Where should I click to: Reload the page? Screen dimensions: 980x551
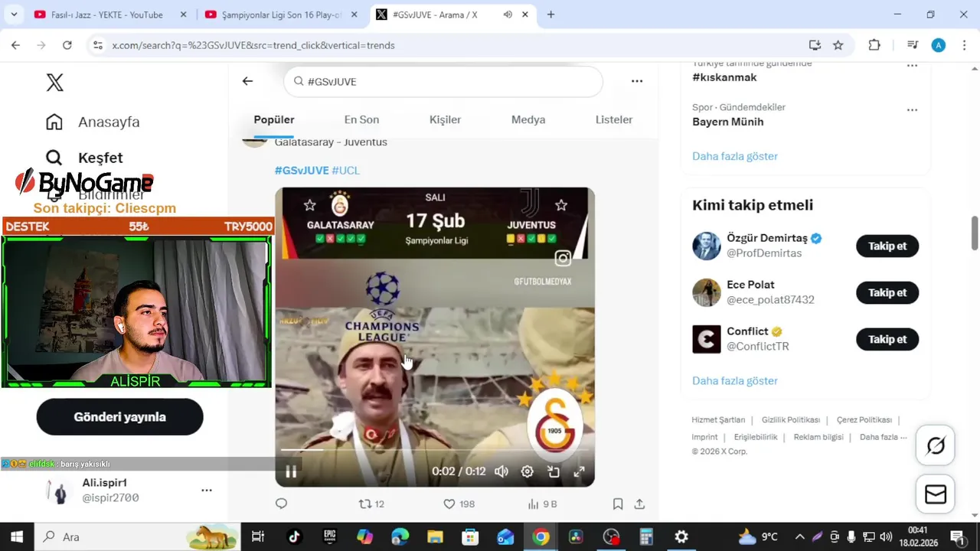pos(67,45)
